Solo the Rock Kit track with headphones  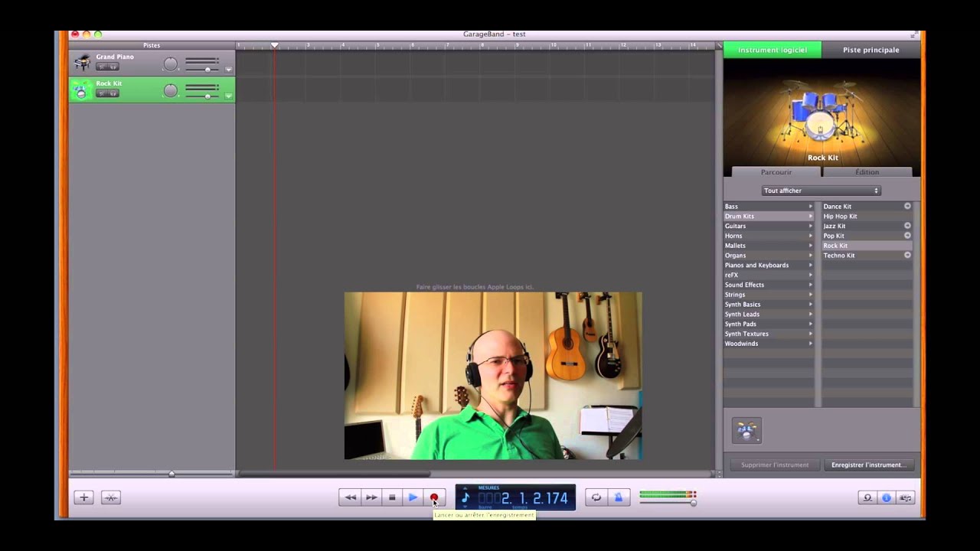pyautogui.click(x=113, y=93)
